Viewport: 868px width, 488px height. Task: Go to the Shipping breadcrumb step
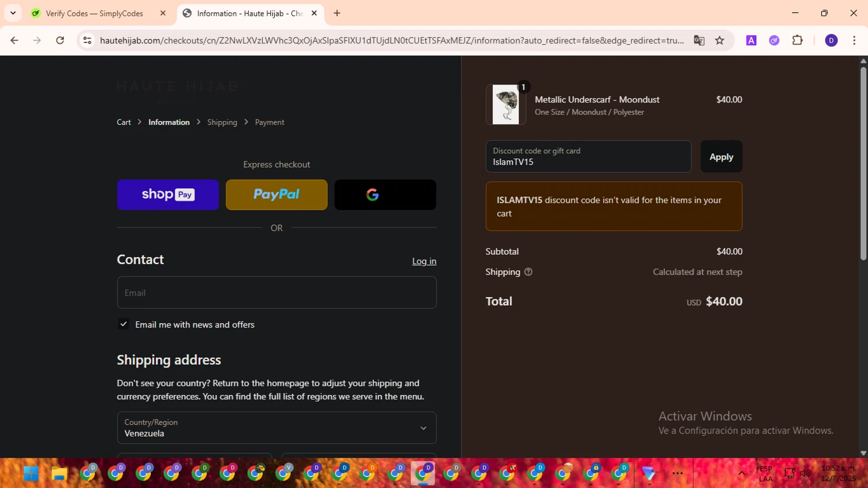coord(222,122)
